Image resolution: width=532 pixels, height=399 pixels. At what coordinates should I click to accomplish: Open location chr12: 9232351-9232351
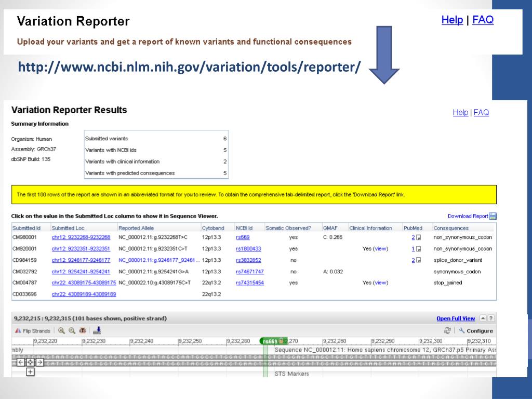[x=81, y=249]
